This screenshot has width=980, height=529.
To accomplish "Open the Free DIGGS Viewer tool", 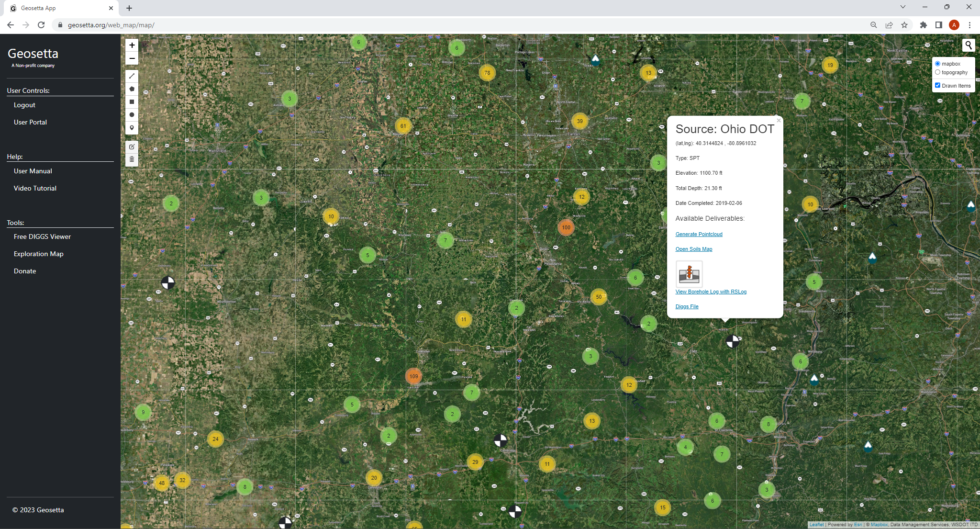I will click(42, 236).
